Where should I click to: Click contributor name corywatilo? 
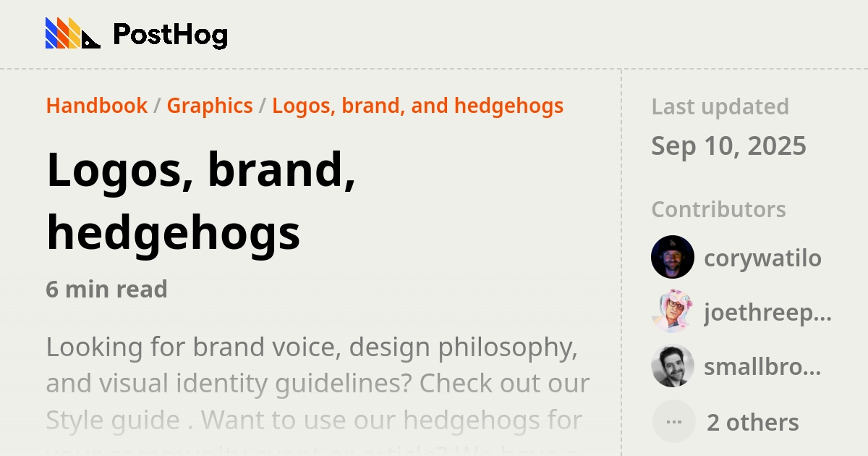pyautogui.click(x=764, y=257)
